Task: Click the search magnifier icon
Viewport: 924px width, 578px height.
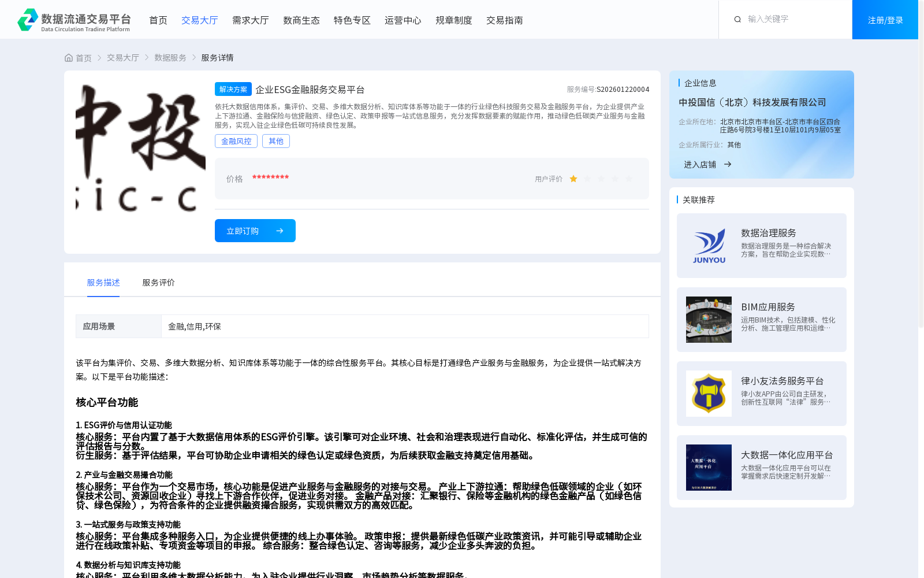Action: point(737,20)
